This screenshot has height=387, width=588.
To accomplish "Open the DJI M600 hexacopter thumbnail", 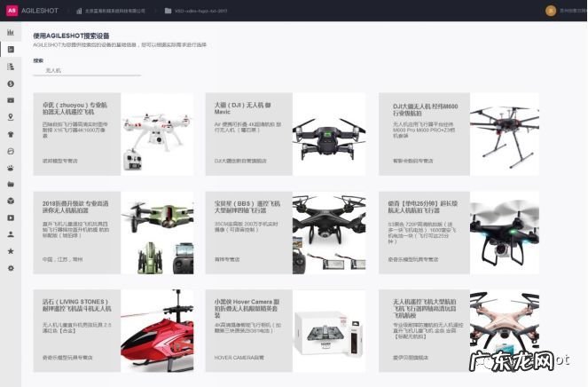I will [x=505, y=134].
